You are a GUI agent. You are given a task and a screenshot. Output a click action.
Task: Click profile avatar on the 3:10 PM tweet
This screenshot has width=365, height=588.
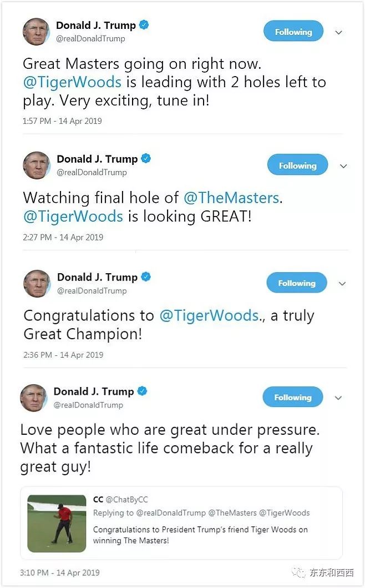[34, 398]
